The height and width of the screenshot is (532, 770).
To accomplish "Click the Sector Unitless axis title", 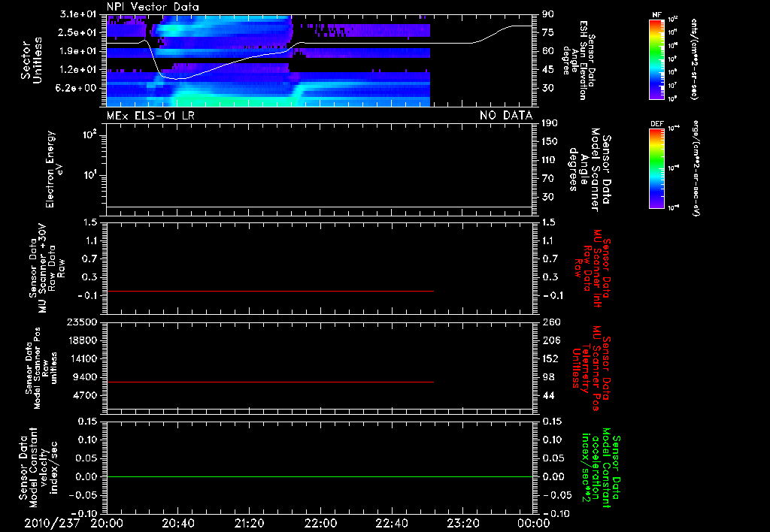I will [32, 60].
